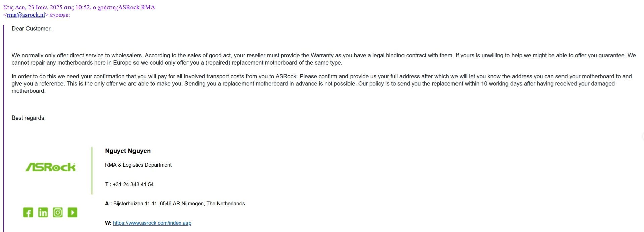Click the bold A: address label
The image size is (644, 232).
click(x=108, y=204)
